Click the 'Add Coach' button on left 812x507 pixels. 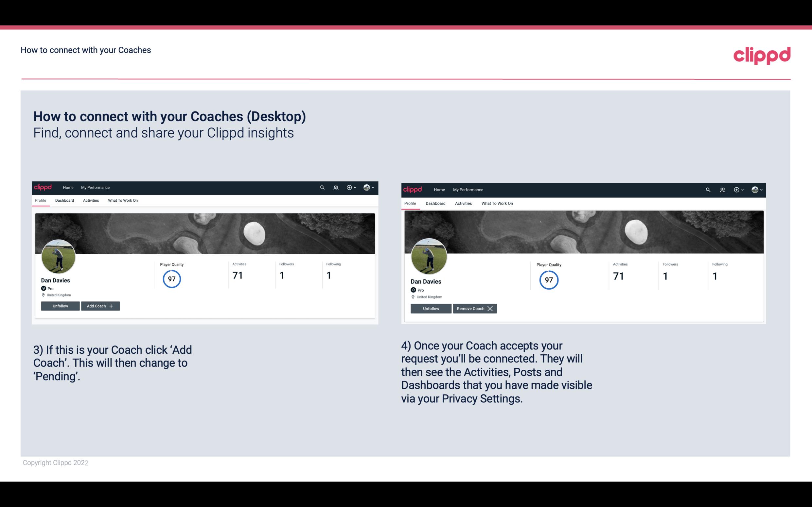pyautogui.click(x=99, y=306)
